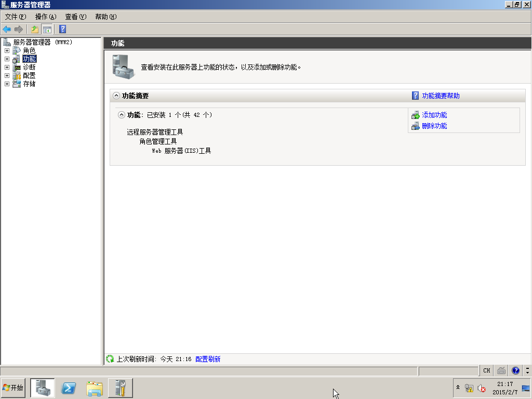
Task: Select the 配置 tree item
Action: (29, 75)
